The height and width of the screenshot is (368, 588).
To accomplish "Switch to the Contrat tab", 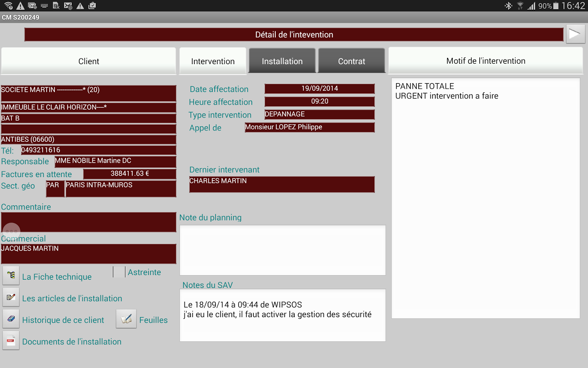I will click(352, 61).
